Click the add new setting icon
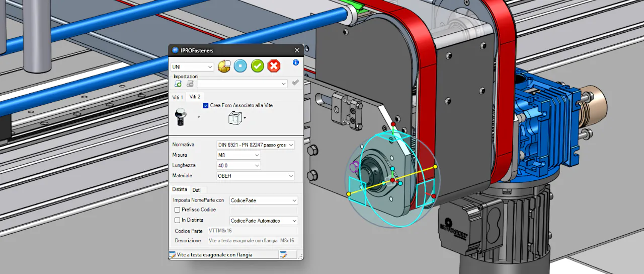Image resolution: width=644 pixels, height=274 pixels. coord(178,84)
